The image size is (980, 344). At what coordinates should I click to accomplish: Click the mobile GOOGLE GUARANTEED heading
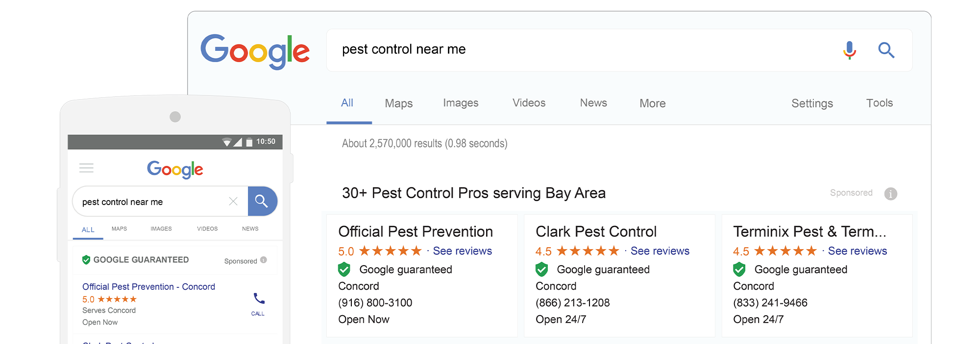(141, 260)
